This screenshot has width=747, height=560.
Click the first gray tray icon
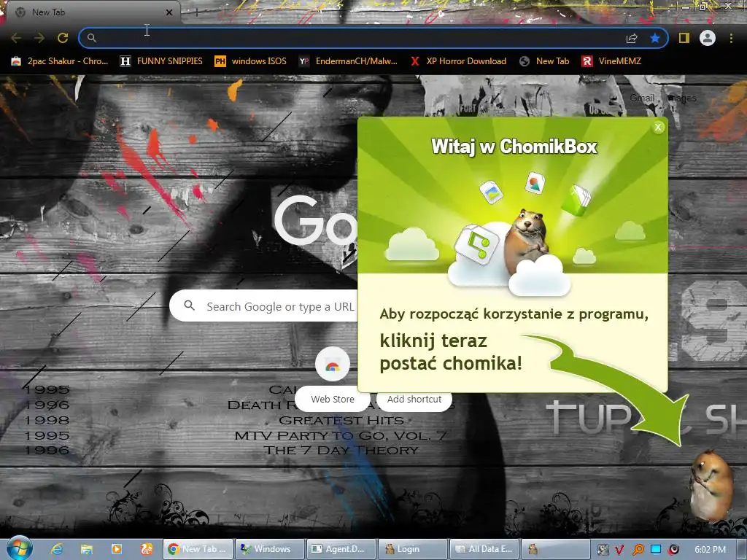point(603,550)
